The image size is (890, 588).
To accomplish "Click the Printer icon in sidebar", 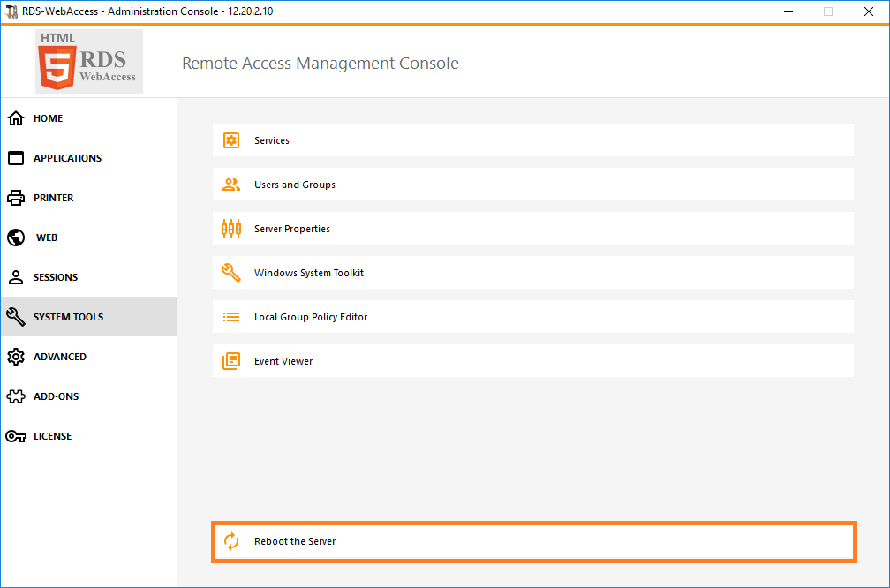I will point(16,198).
